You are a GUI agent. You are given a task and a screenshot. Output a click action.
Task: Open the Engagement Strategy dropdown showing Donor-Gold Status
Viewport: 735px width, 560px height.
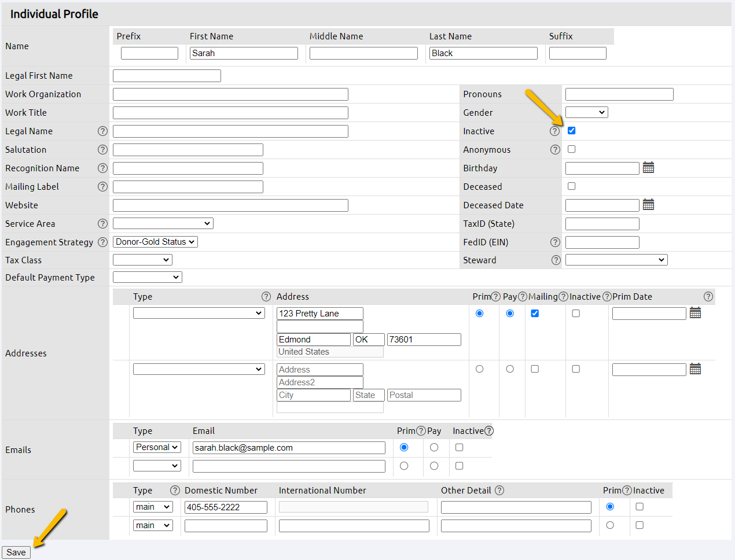click(155, 242)
